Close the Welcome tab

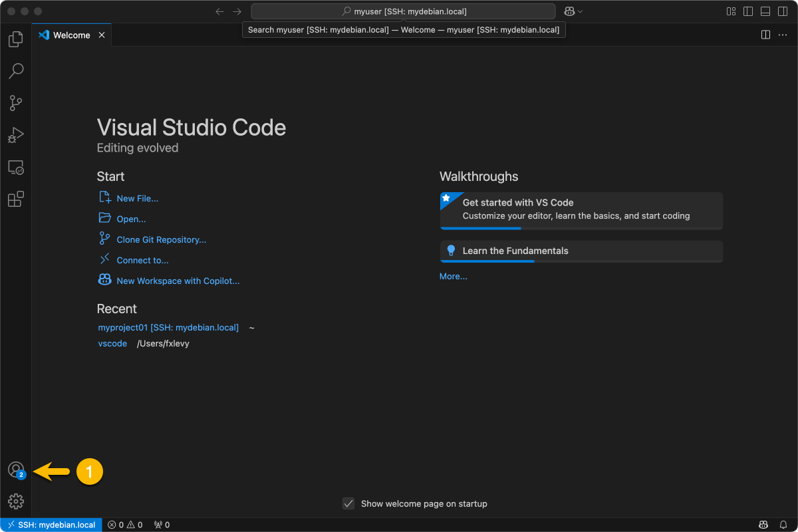(x=102, y=35)
